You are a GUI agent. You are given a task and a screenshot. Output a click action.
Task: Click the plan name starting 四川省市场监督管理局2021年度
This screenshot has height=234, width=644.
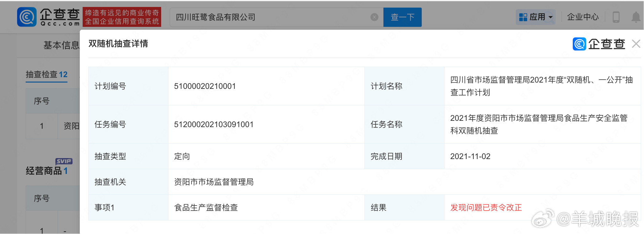click(541, 86)
